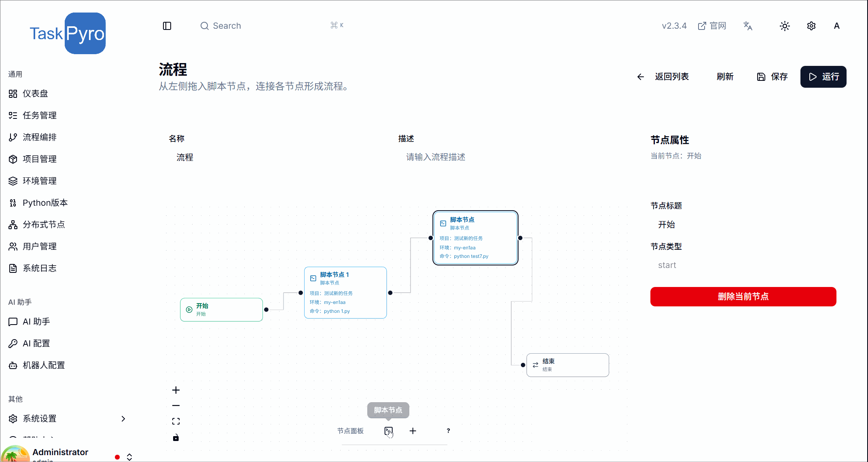Click the 开始 node output handle dot
The height and width of the screenshot is (462, 868).
[266, 310]
